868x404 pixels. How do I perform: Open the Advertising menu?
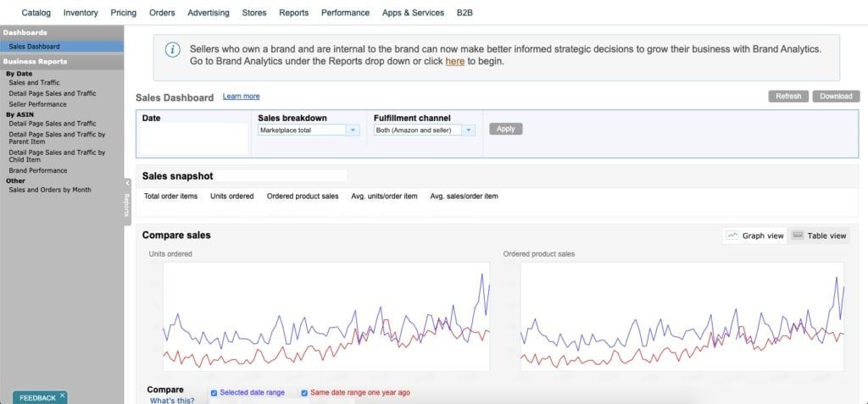[x=209, y=12]
